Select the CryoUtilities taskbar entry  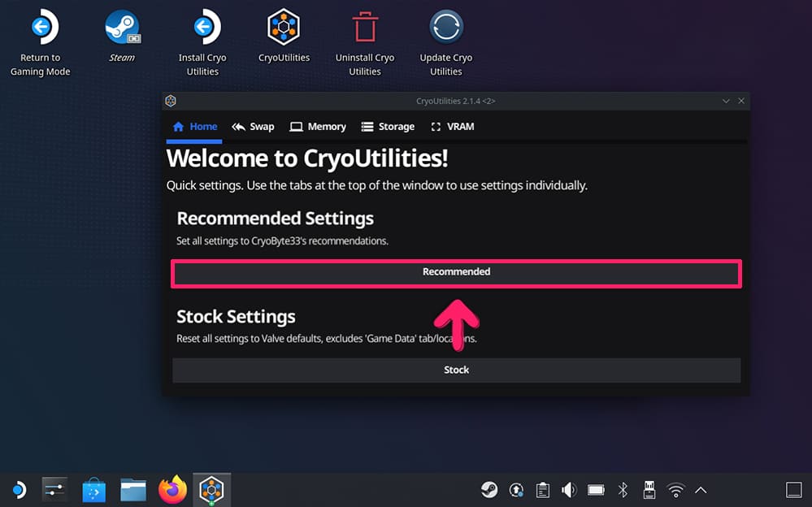[x=212, y=490]
